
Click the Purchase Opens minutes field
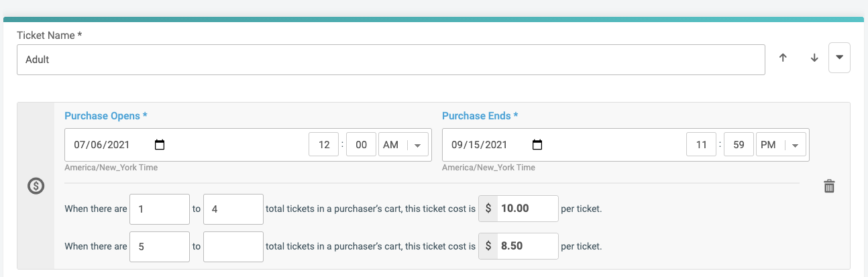pos(361,145)
